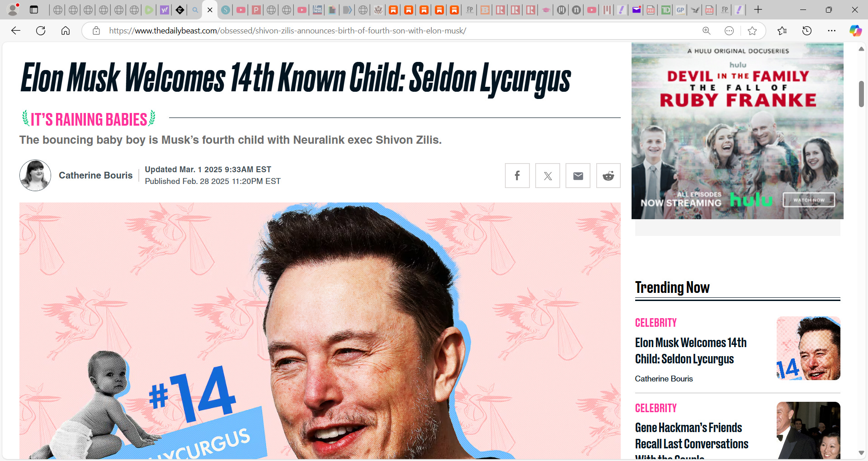This screenshot has height=461, width=868.
Task: Open the browser home page
Action: coord(66,31)
